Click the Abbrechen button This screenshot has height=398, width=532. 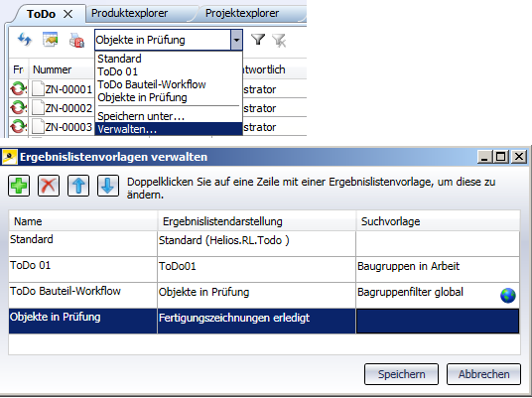[x=483, y=374]
